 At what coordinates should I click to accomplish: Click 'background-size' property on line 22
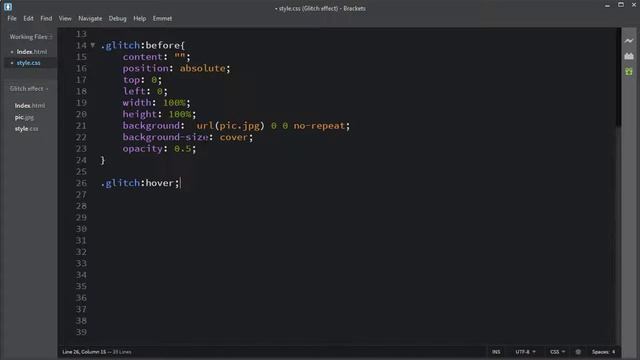point(165,137)
